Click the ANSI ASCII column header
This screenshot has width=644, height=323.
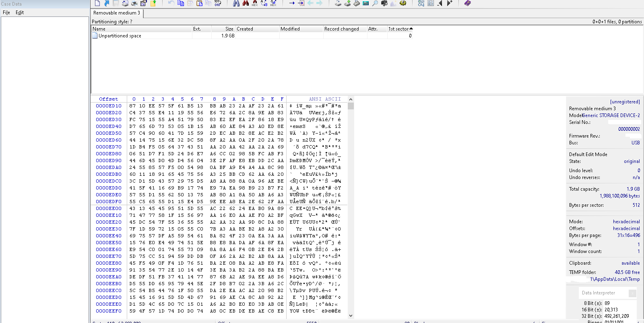coord(325,99)
